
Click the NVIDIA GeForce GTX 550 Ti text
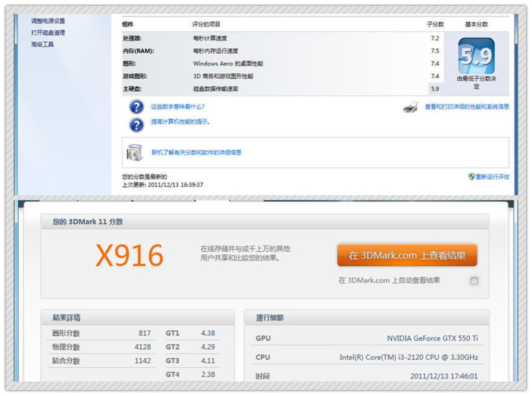(x=433, y=338)
